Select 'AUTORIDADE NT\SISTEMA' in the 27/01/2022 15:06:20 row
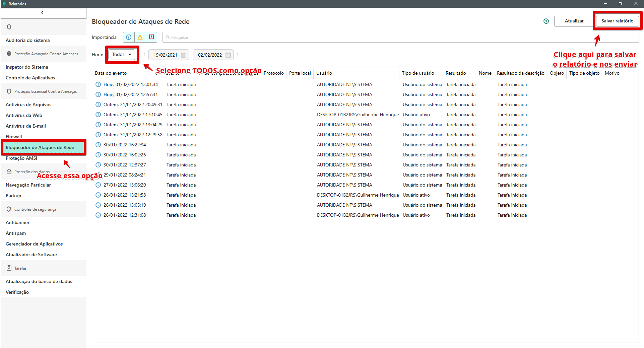This screenshot has width=644, height=348. click(x=344, y=185)
